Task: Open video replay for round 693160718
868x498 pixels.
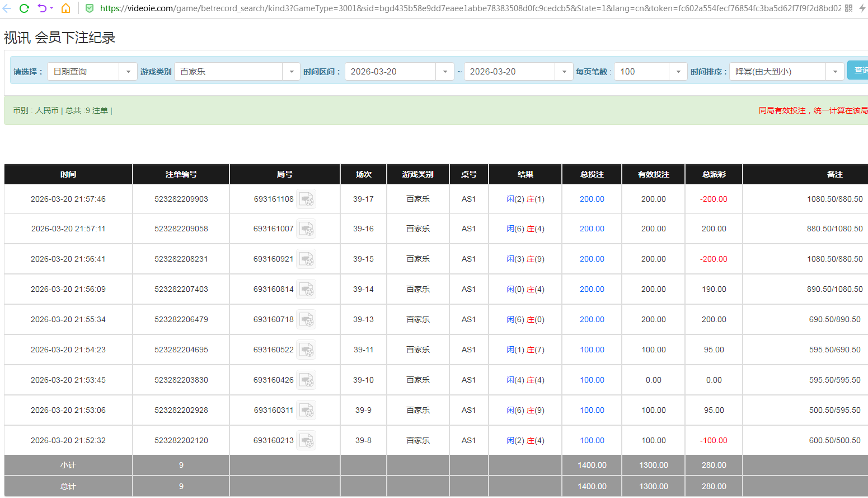Action: [306, 320]
